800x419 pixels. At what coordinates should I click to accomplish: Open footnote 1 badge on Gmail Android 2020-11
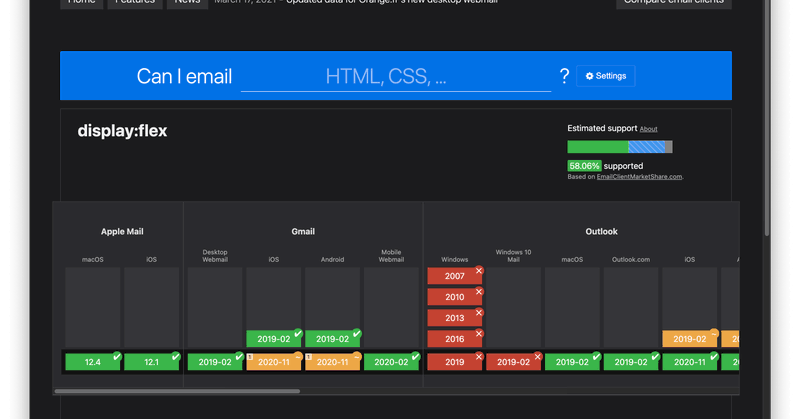click(309, 356)
